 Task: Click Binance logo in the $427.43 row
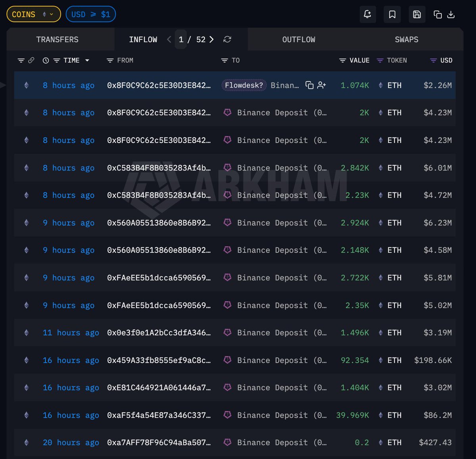pos(227,442)
